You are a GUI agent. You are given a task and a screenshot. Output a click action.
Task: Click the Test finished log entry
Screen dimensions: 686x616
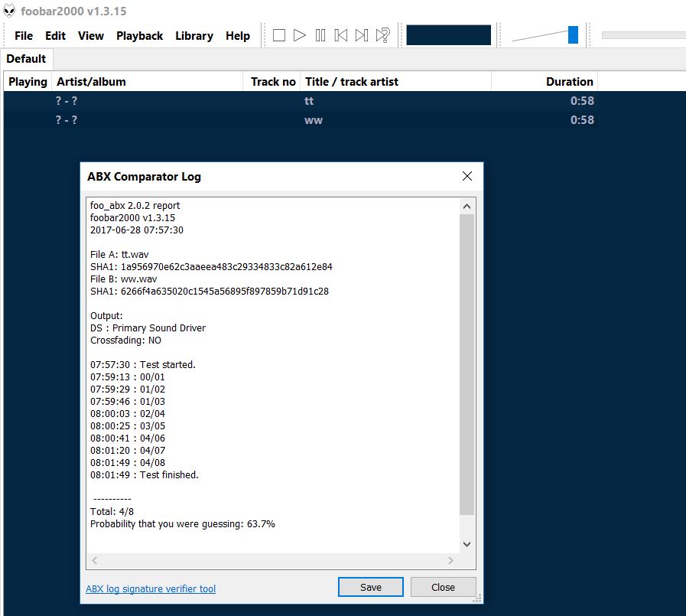point(145,474)
